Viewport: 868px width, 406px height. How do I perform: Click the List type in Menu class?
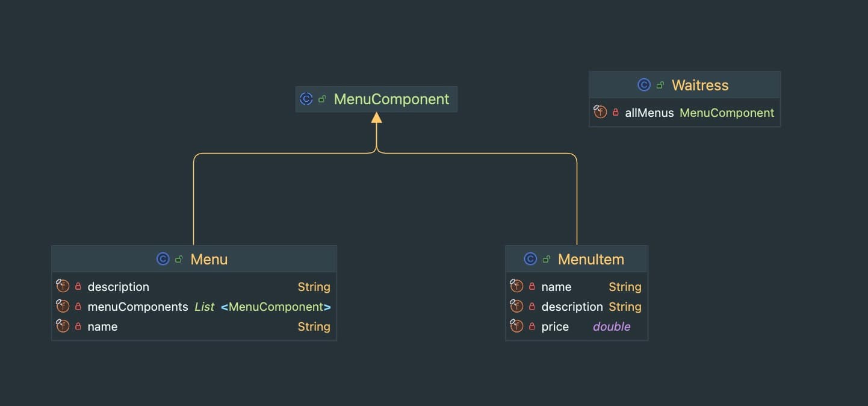(x=204, y=307)
